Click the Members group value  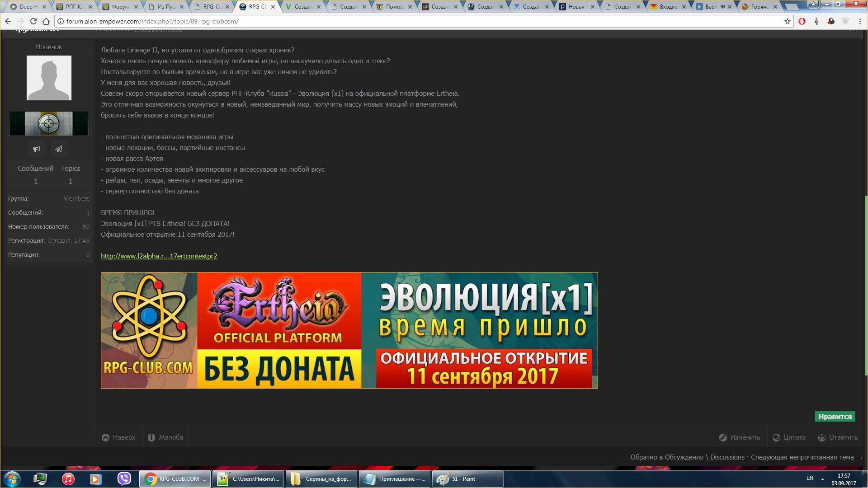pos(76,198)
